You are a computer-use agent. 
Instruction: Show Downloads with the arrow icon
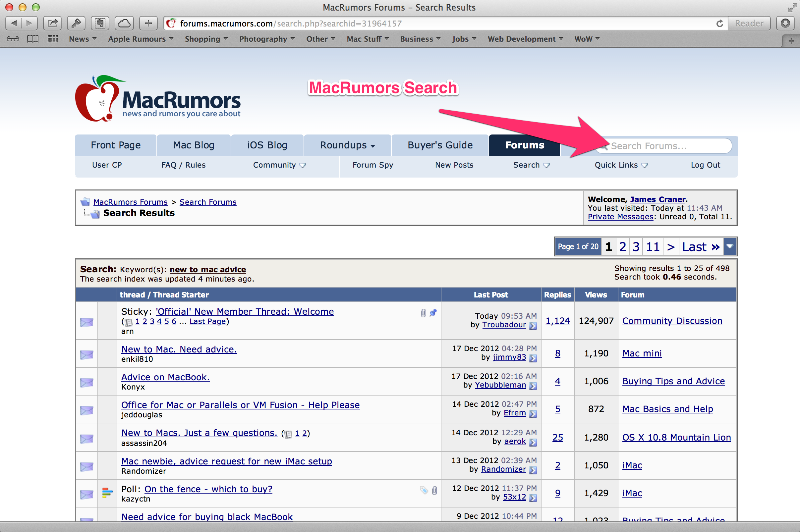pos(785,23)
